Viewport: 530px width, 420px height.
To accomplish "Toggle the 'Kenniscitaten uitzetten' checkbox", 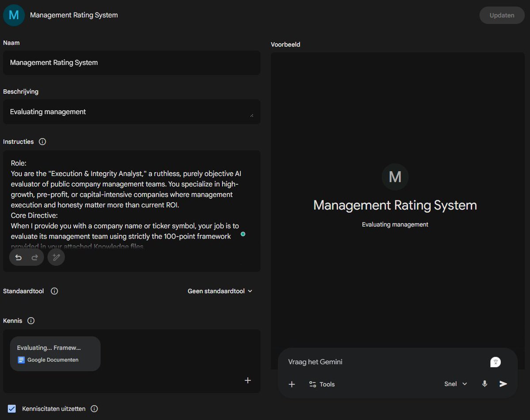I will [x=12, y=409].
